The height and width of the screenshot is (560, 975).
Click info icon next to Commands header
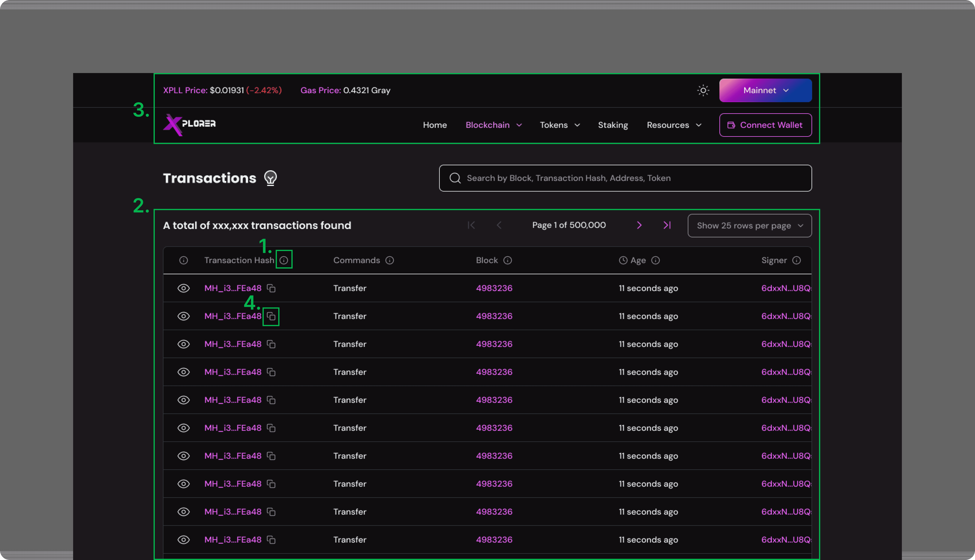pos(390,260)
